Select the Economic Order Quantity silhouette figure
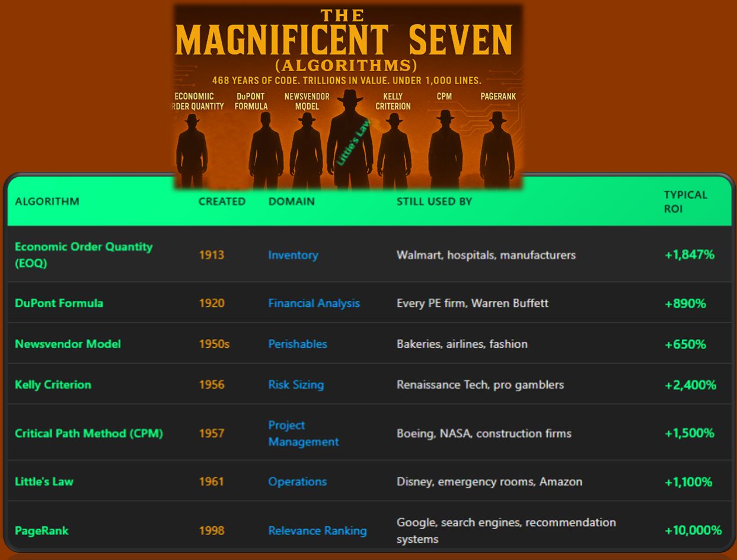The image size is (737, 560). tap(193, 148)
